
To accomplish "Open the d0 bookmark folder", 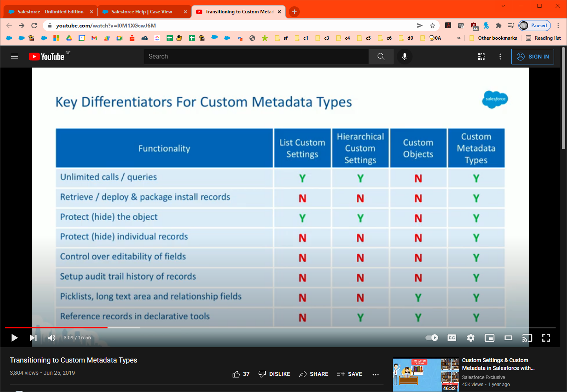I will (406, 38).
